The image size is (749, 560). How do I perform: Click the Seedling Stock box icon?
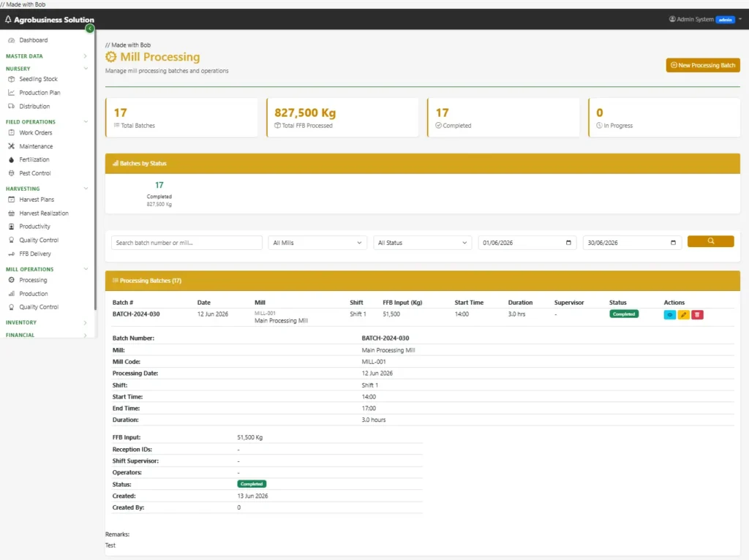tap(12, 79)
